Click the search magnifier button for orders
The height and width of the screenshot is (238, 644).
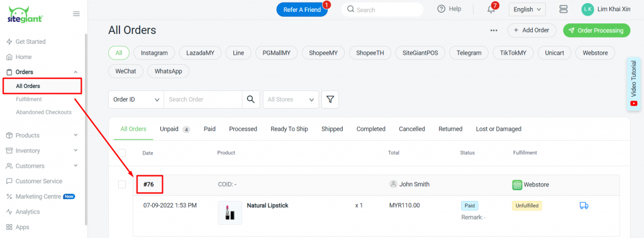tap(250, 99)
